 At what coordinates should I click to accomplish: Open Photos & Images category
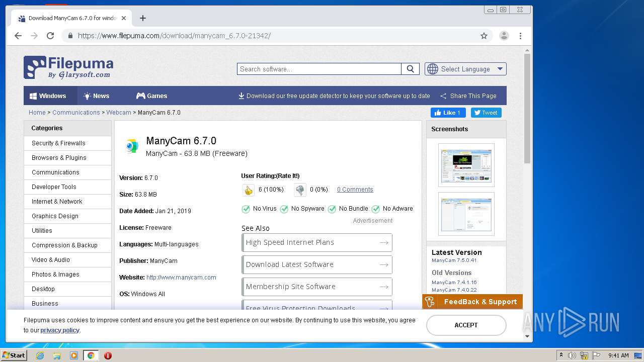point(67,274)
